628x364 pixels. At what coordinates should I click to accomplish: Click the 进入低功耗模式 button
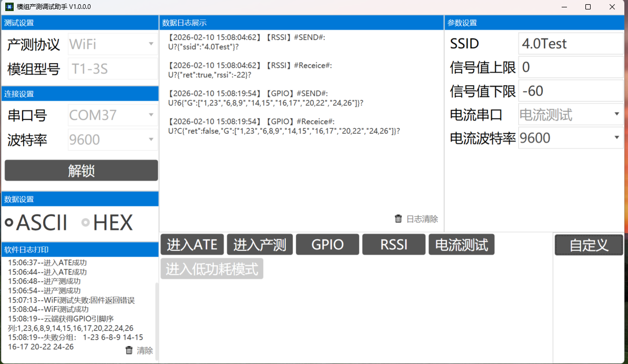212,269
